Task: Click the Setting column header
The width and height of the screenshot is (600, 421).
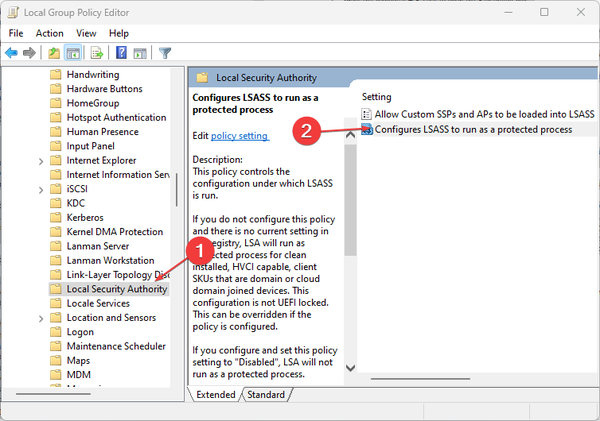Action: tap(377, 97)
